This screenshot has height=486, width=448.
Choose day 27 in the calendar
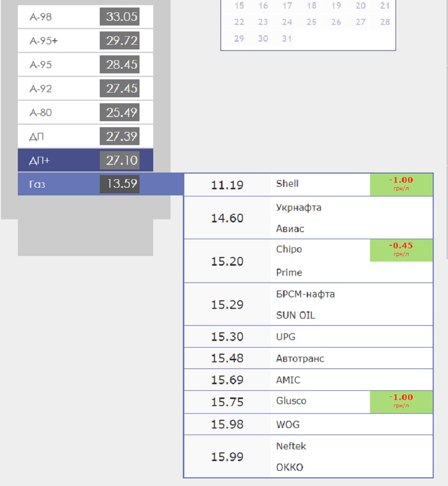(360, 22)
